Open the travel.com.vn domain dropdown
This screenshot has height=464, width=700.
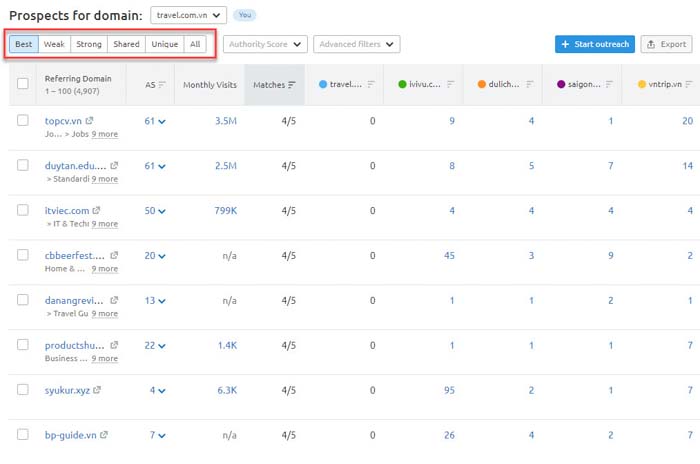188,15
